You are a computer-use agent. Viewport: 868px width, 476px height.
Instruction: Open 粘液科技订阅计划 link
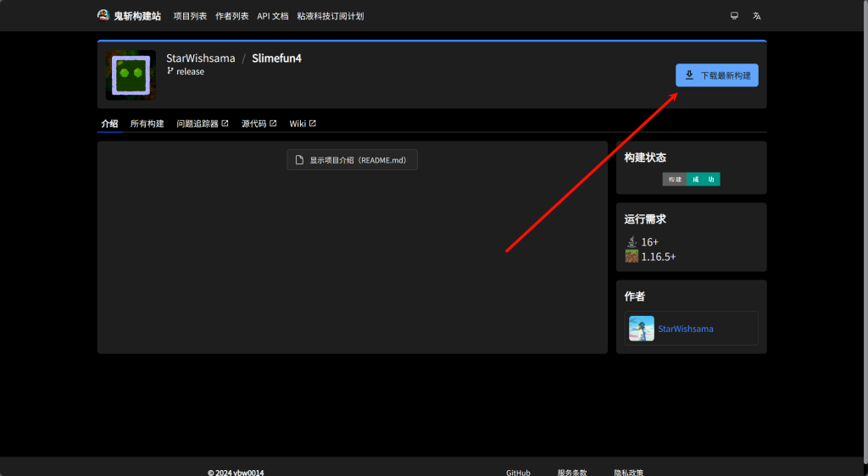pos(330,16)
